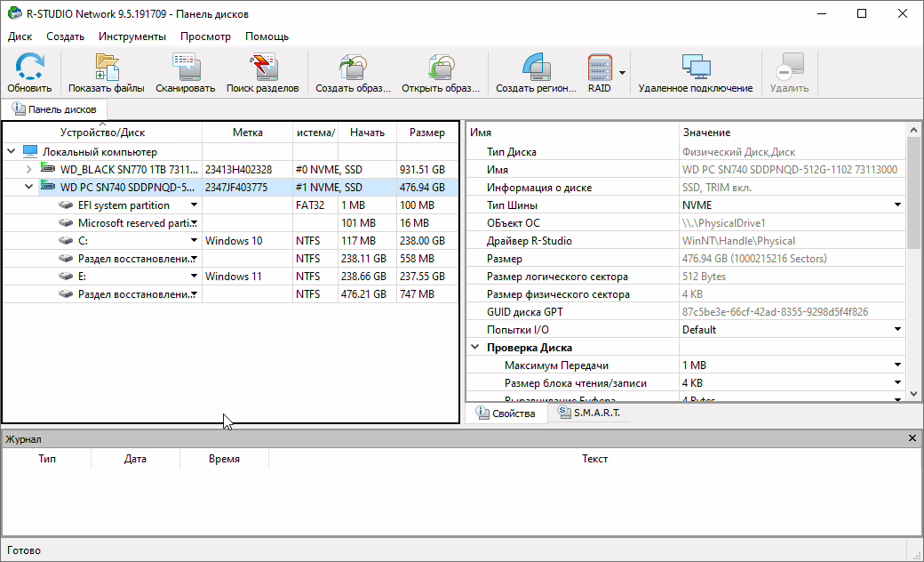Expand the WD_BLACK SN770 1TB disk node

pyautogui.click(x=28, y=169)
